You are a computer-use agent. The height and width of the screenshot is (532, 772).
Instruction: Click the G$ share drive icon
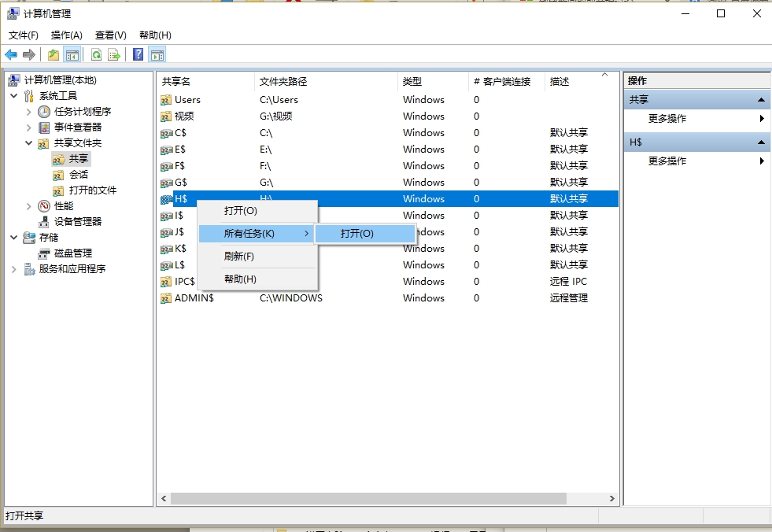[x=166, y=183]
